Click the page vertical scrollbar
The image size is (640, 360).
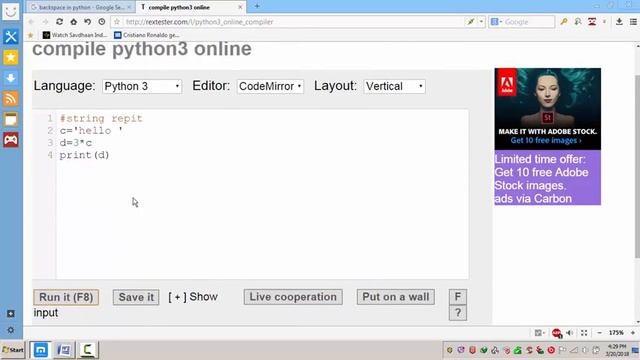click(637, 167)
